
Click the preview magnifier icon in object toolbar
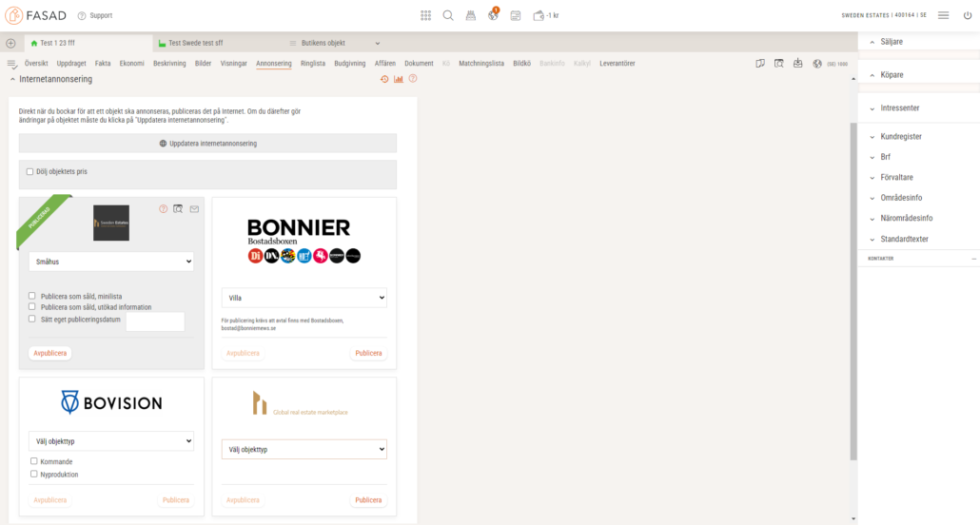778,64
